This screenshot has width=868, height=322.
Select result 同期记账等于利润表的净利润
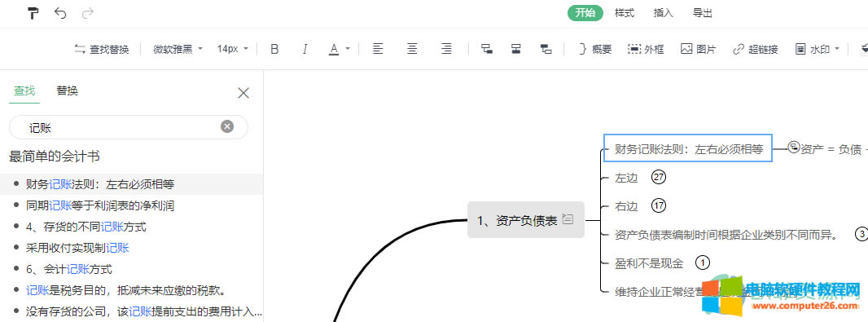pyautogui.click(x=132, y=205)
